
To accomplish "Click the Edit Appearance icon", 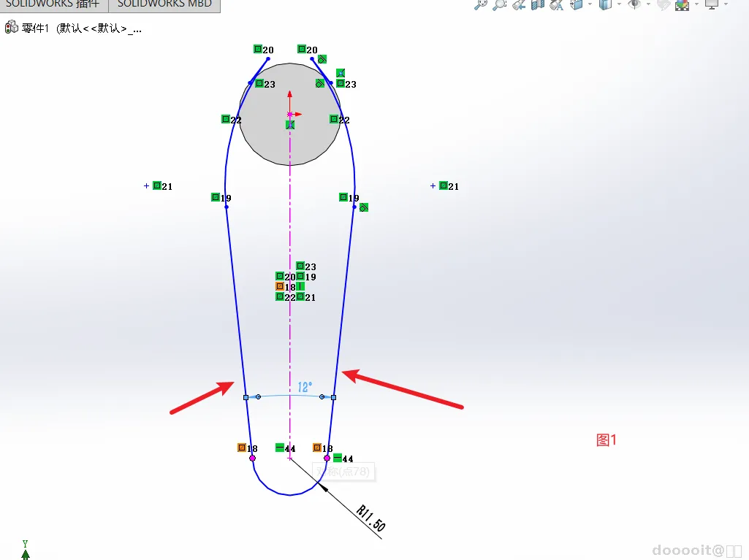I will [664, 4].
